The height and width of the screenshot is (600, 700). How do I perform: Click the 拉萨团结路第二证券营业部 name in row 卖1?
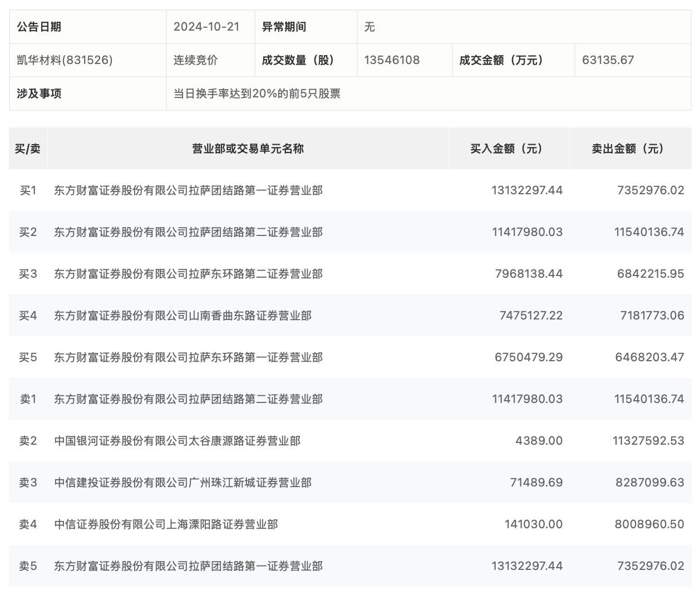(x=188, y=399)
